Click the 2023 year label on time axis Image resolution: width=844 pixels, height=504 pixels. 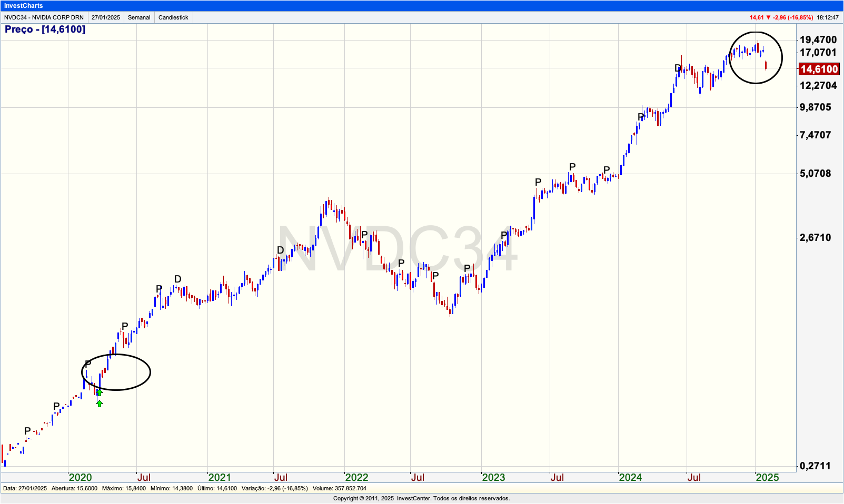pyautogui.click(x=493, y=477)
